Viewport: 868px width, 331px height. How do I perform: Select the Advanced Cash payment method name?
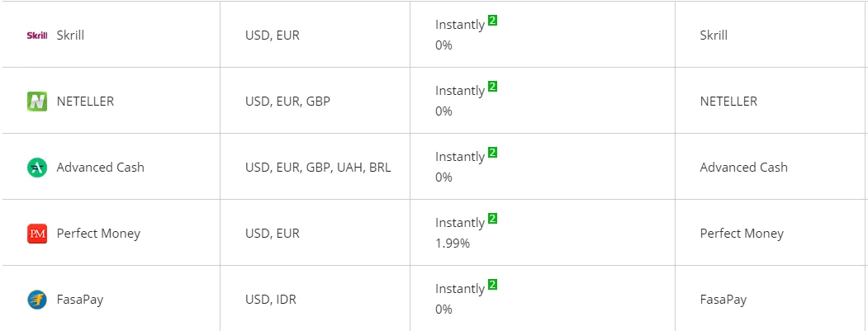click(100, 168)
